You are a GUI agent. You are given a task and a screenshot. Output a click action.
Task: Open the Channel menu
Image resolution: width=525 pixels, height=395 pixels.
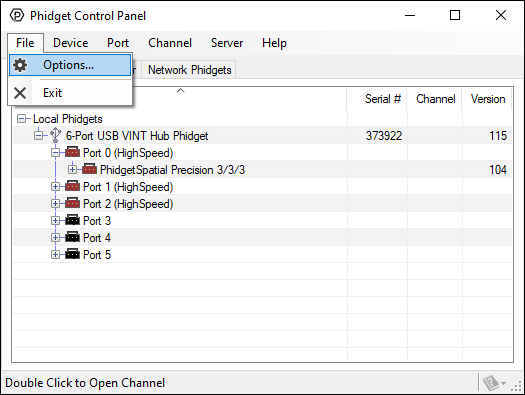170,43
